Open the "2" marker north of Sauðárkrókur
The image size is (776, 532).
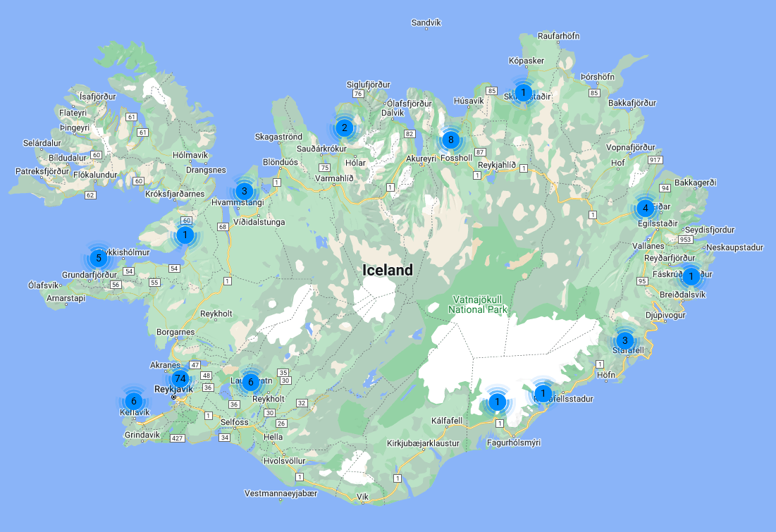344,128
